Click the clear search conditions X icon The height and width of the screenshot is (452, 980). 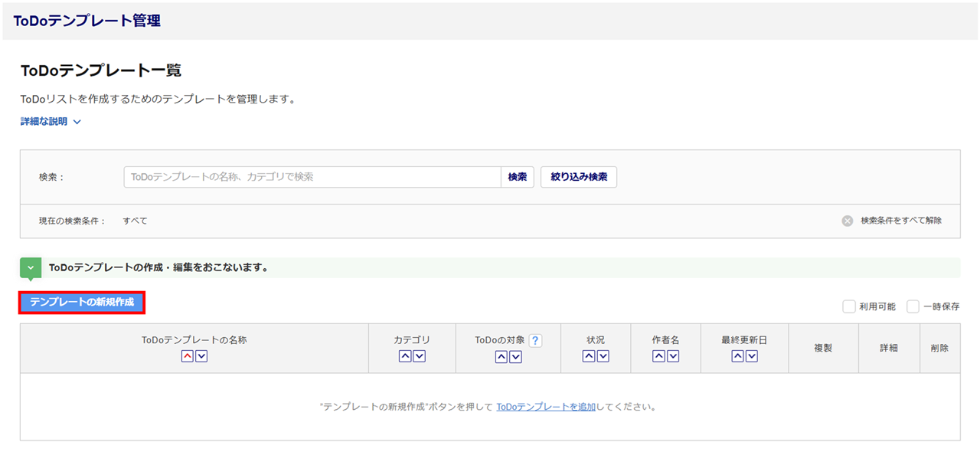[x=848, y=221]
